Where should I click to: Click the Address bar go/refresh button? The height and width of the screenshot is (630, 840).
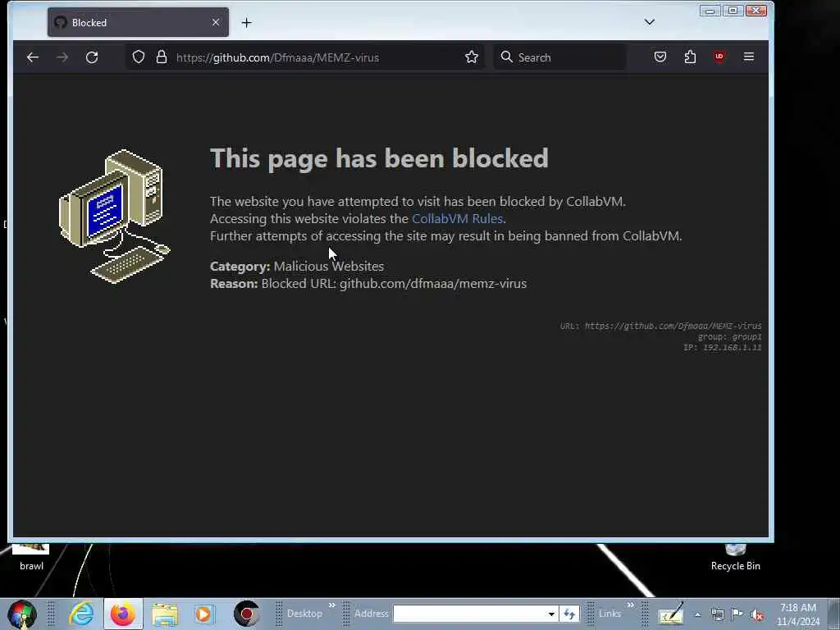pos(569,614)
